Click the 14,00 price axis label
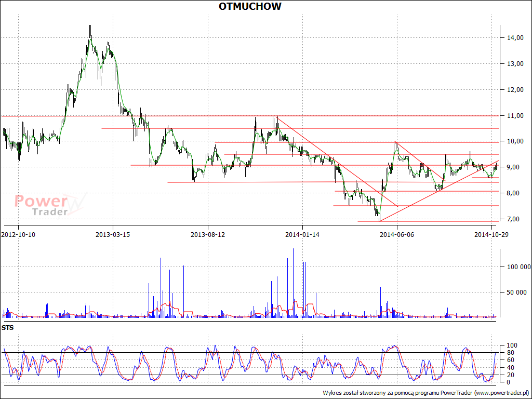 (x=515, y=38)
